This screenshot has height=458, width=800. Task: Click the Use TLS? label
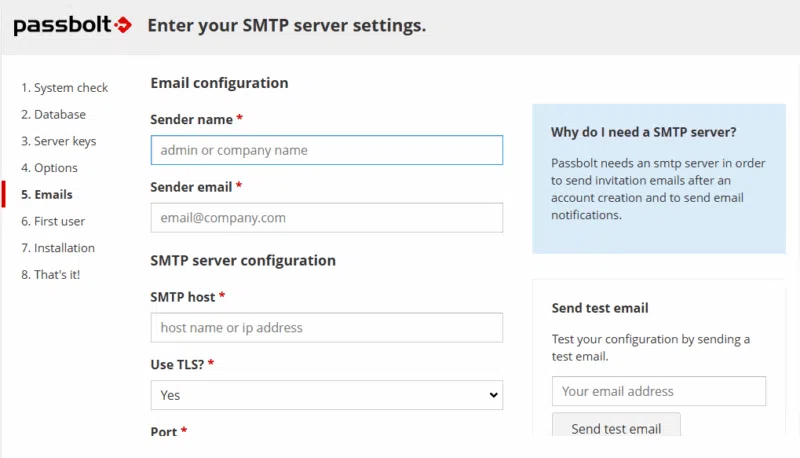[178, 364]
